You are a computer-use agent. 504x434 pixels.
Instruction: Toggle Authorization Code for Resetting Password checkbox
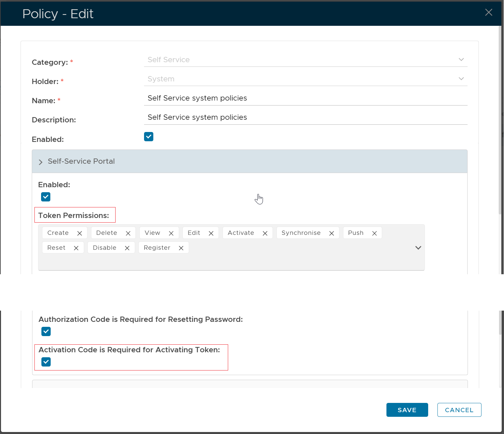46,331
